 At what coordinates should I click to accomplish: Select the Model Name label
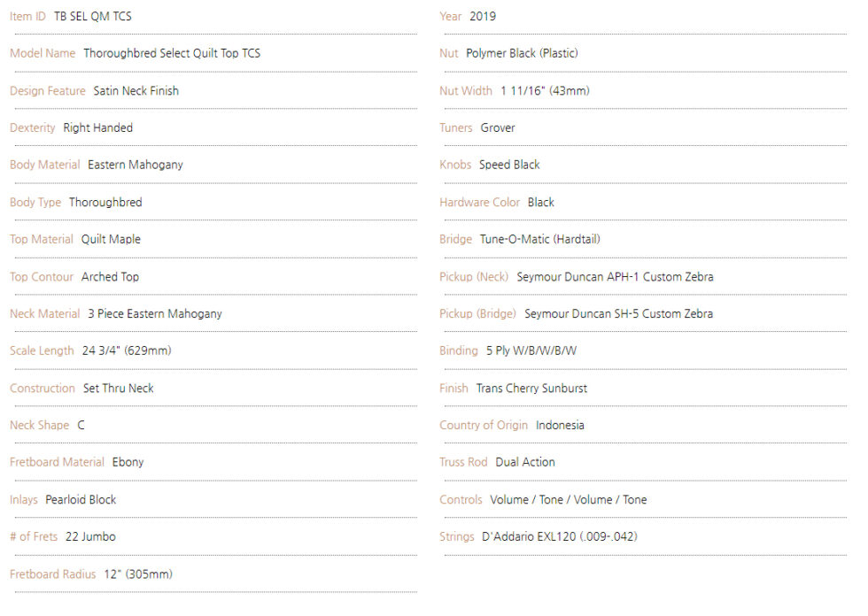(43, 53)
